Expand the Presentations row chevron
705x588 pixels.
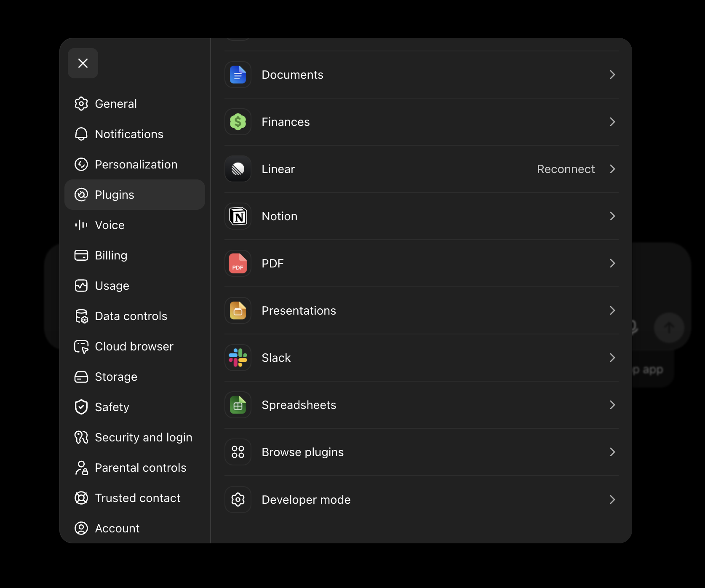coord(612,310)
